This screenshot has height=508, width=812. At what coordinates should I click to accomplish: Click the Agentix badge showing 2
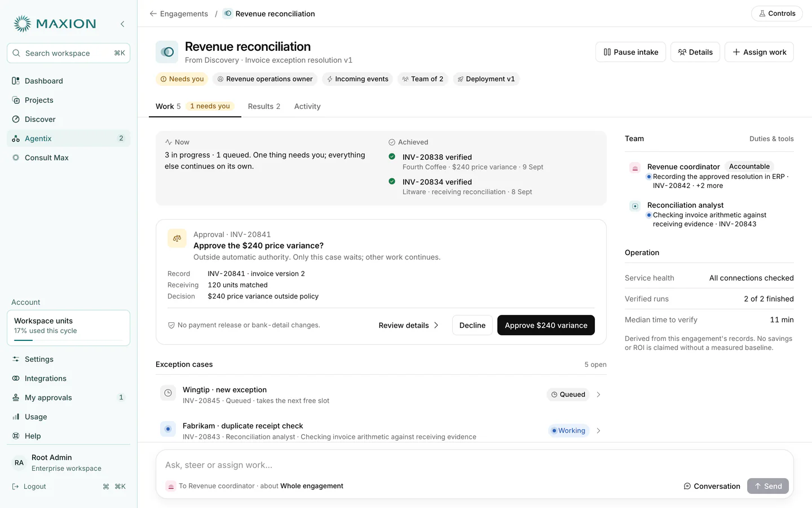121,138
